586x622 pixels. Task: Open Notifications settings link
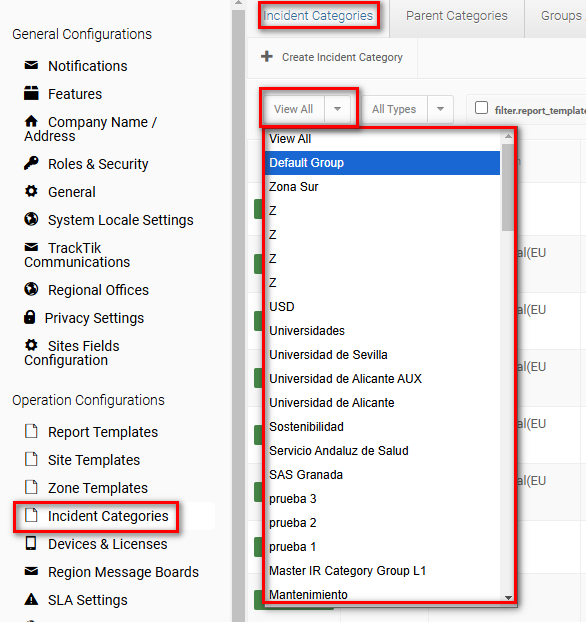point(88,66)
